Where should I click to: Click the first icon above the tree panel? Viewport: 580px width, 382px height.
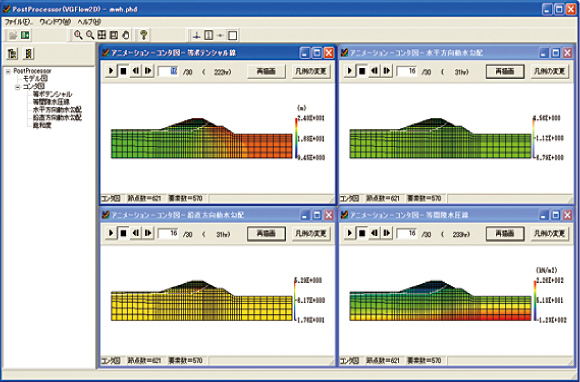13,54
